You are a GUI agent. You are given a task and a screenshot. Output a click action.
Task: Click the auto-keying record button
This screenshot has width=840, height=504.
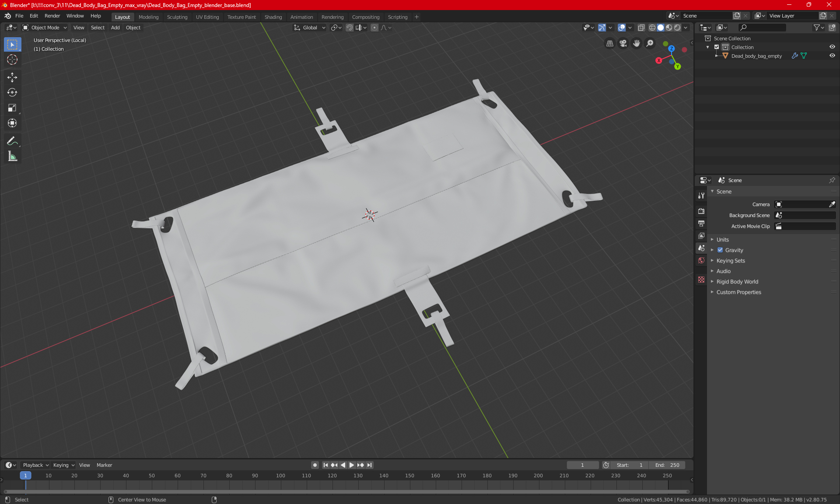[x=315, y=465]
